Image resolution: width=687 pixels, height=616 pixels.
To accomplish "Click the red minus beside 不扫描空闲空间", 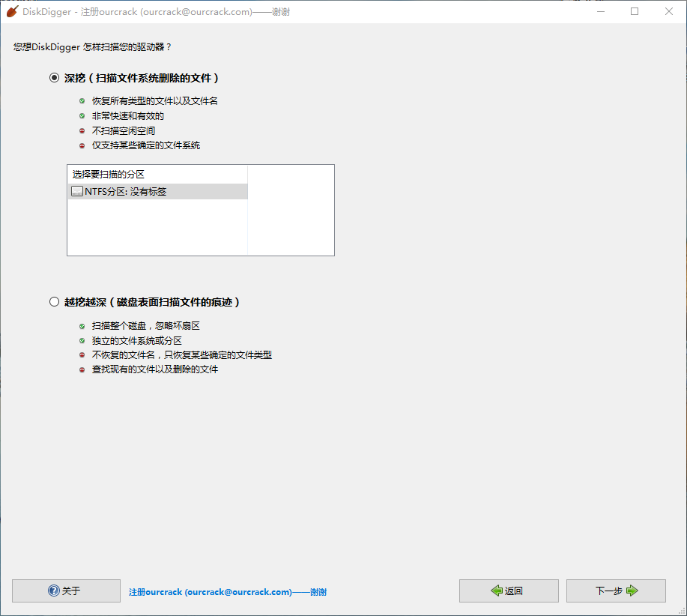I will click(x=82, y=131).
